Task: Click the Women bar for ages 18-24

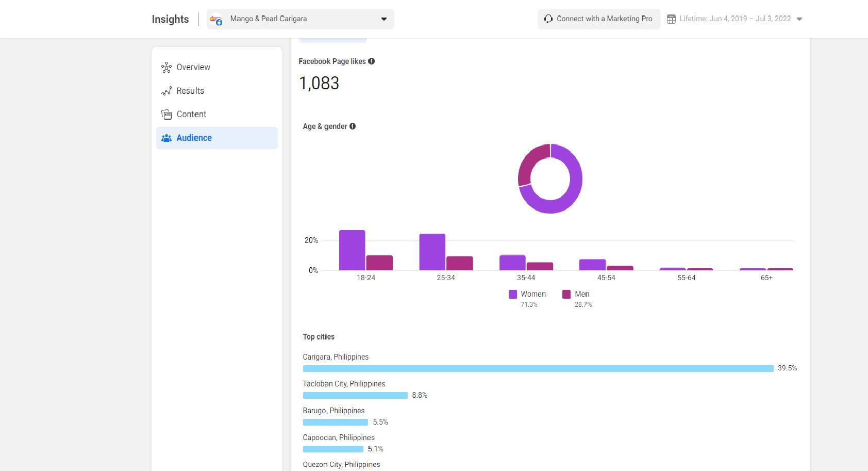Action: 352,250
